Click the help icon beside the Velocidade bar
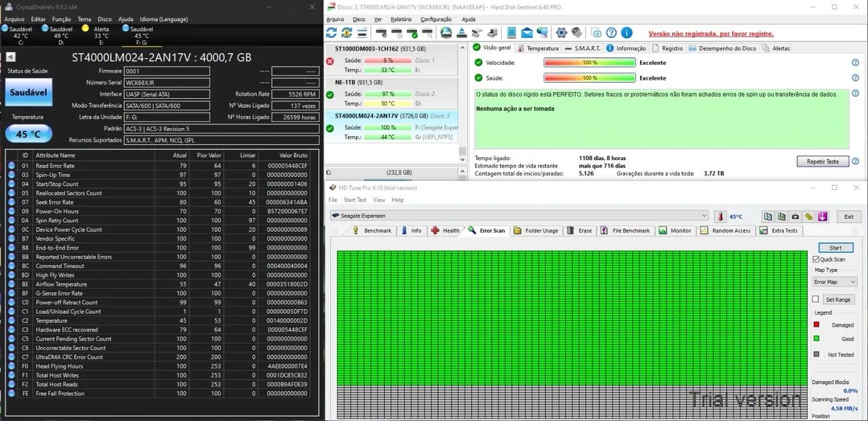This screenshot has width=868, height=421. (855, 62)
